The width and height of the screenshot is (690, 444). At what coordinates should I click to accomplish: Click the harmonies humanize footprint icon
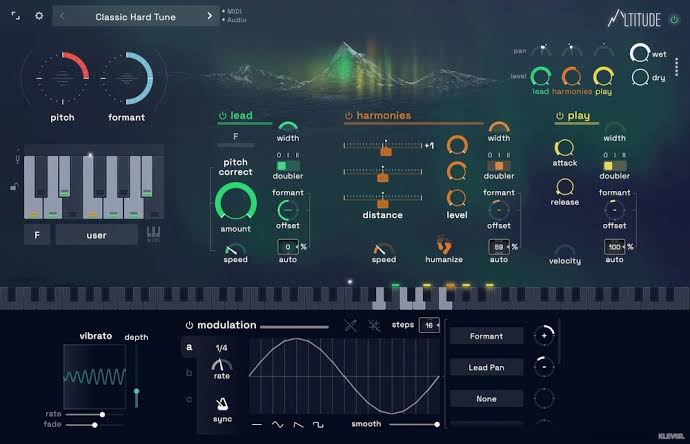coord(444,245)
